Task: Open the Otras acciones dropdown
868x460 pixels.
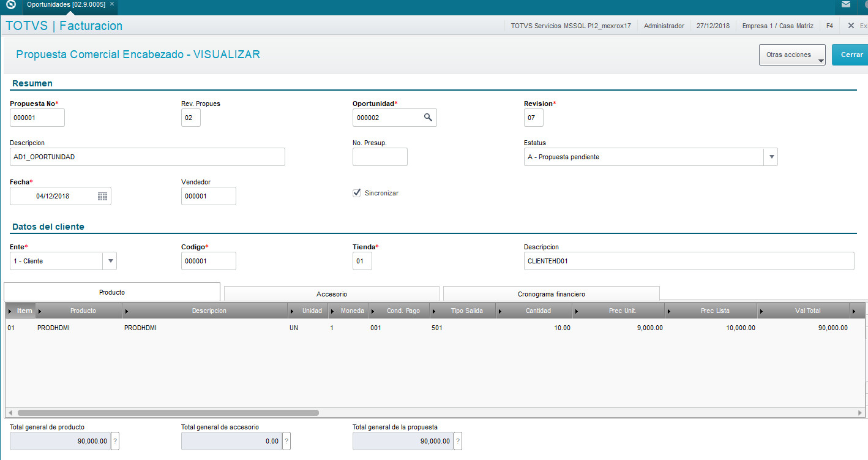Action: 792,55
